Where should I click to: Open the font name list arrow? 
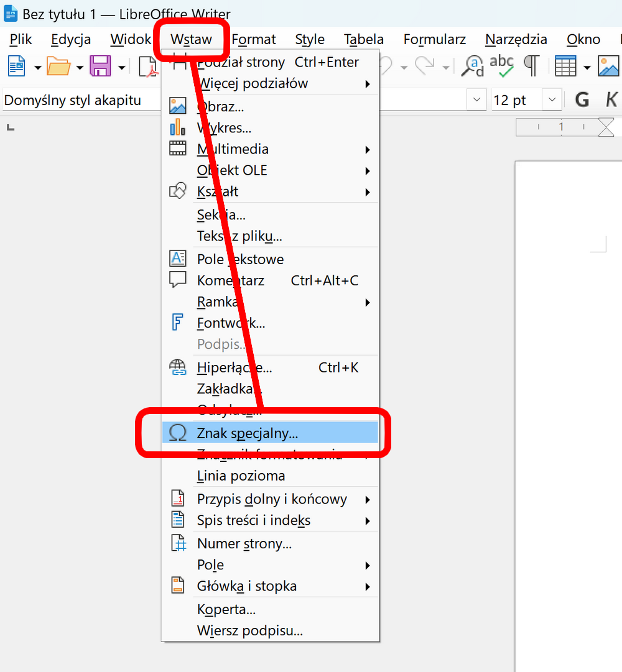476,100
